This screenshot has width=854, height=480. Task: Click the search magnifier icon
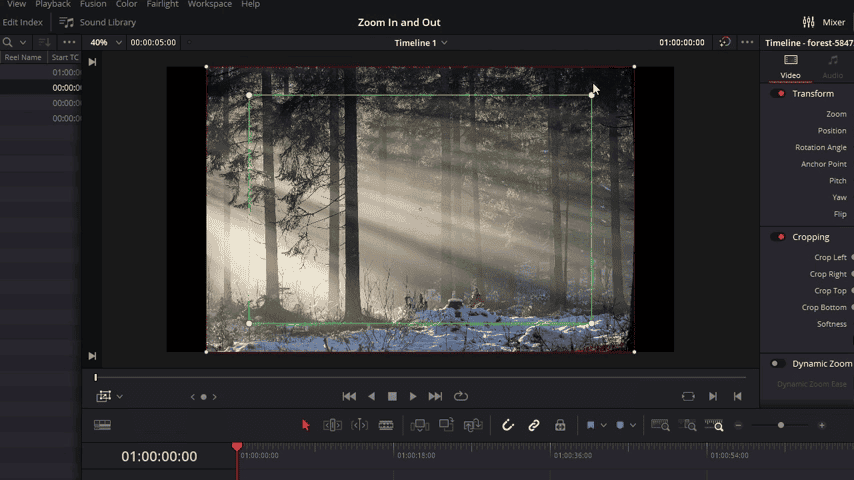pyautogui.click(x=8, y=42)
